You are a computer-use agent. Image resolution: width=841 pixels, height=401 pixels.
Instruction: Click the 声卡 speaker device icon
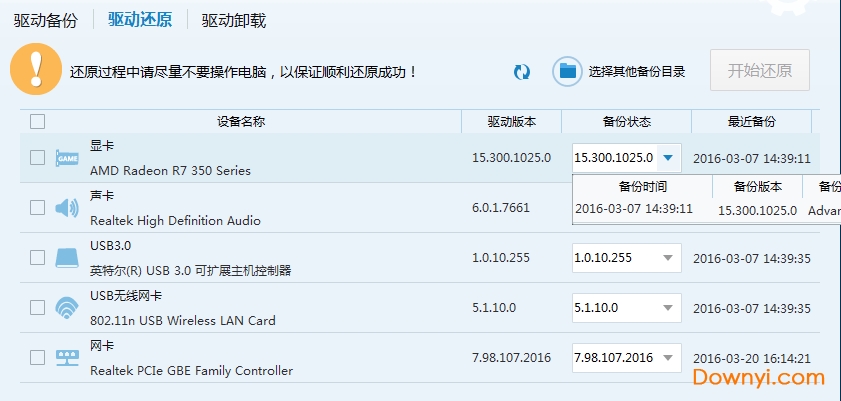pyautogui.click(x=67, y=208)
